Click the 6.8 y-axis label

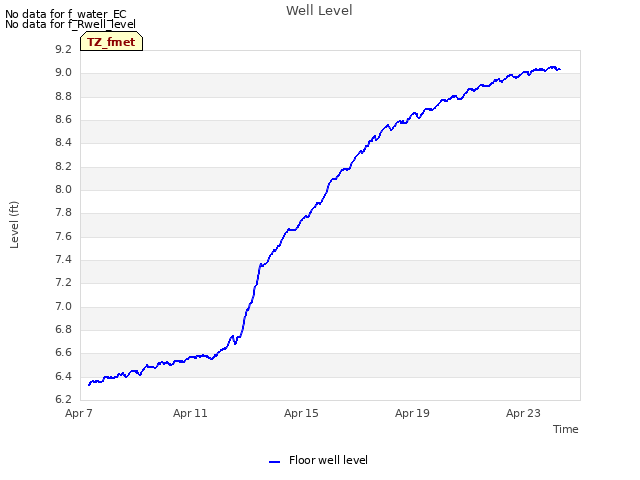pyautogui.click(x=63, y=329)
